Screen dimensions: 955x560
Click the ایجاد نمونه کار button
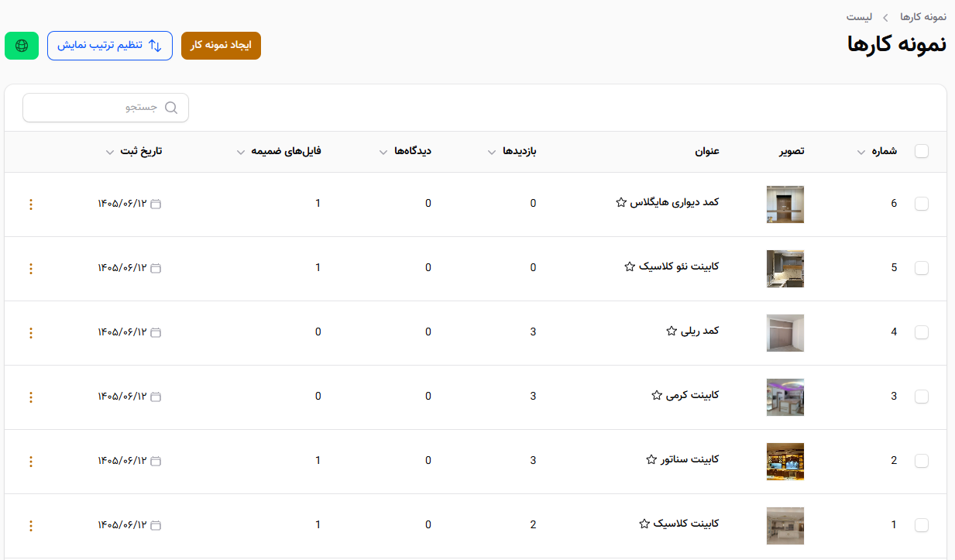(221, 46)
